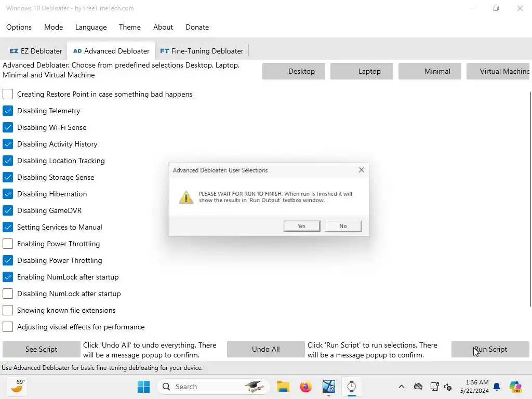The image size is (532, 399).
Task: Click the warning icon in the dialog
Action: tap(186, 197)
